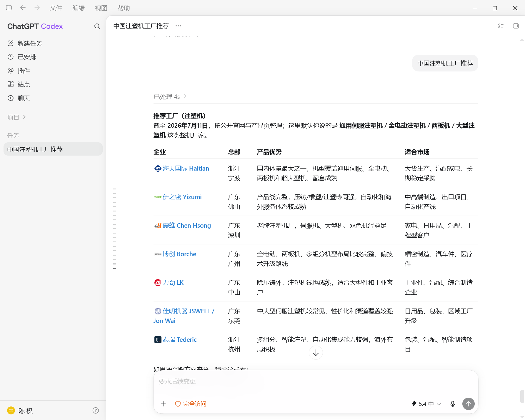The height and width of the screenshot is (420, 525).
Task: Click the microphone voice input icon
Action: pos(453,404)
